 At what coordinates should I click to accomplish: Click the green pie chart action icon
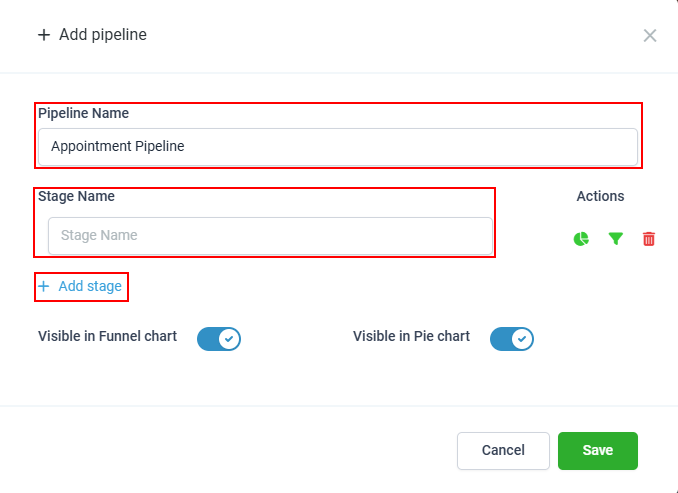tap(581, 239)
